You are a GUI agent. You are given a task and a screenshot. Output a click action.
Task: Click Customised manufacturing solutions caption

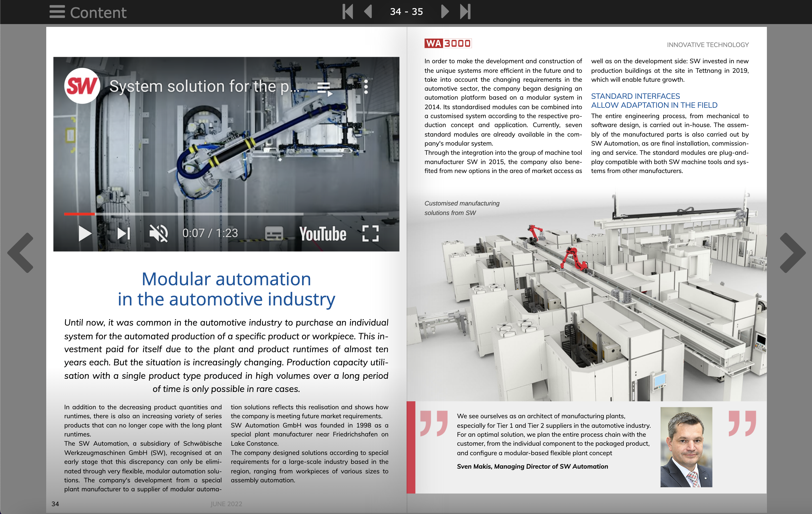[x=462, y=208]
